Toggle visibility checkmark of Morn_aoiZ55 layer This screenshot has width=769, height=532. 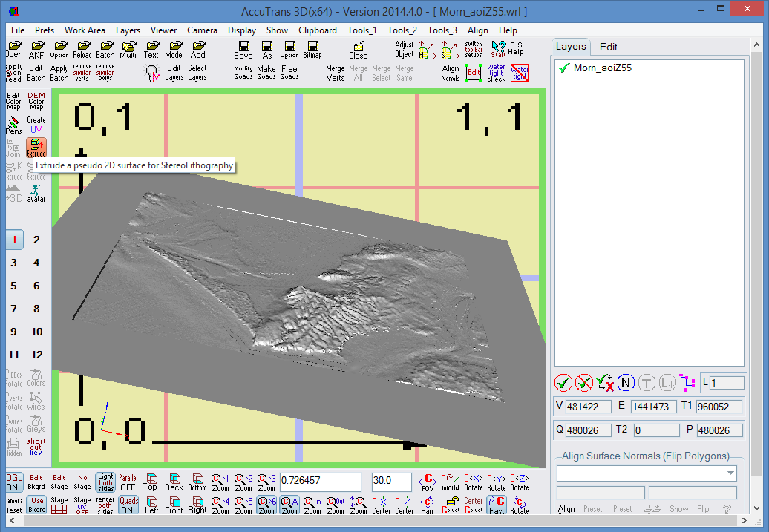tap(564, 68)
